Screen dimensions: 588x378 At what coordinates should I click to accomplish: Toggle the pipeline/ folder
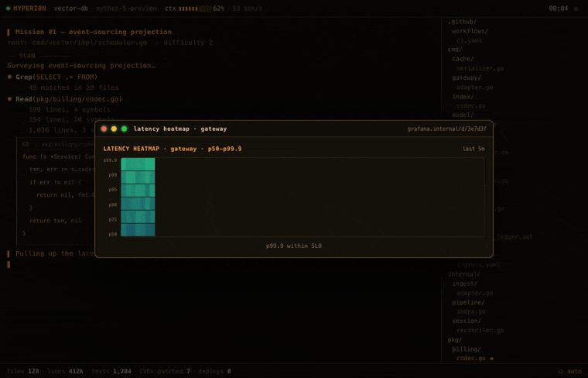click(468, 302)
